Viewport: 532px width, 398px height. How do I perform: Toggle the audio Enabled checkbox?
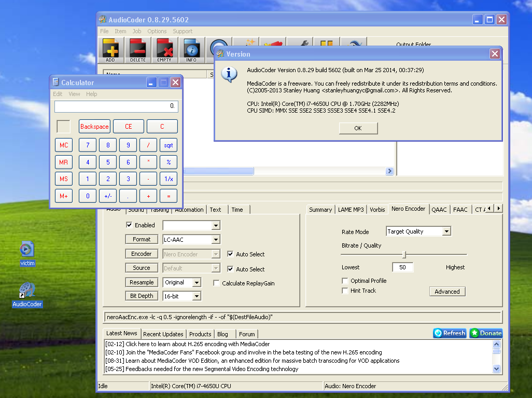(129, 225)
